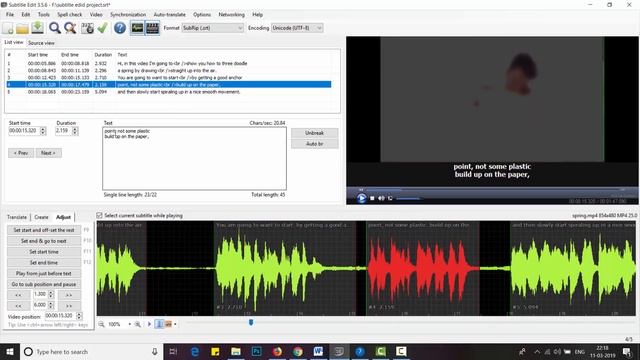The width and height of the screenshot is (640, 360).
Task: Switch to the Create tab
Action: click(41, 217)
